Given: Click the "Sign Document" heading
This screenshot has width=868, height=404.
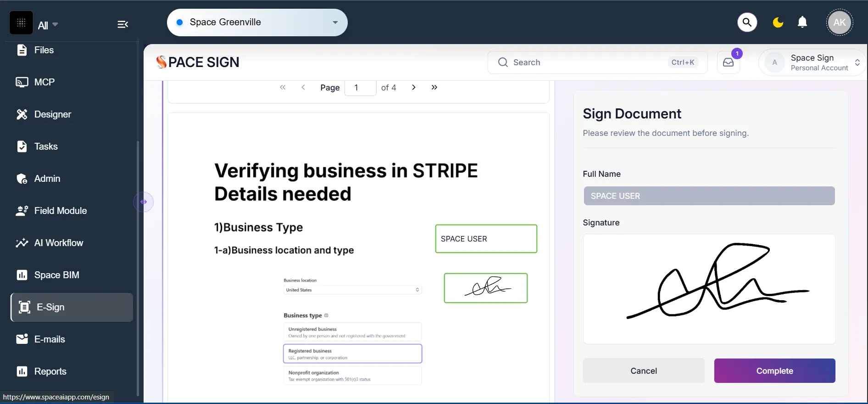Looking at the screenshot, I should [632, 113].
